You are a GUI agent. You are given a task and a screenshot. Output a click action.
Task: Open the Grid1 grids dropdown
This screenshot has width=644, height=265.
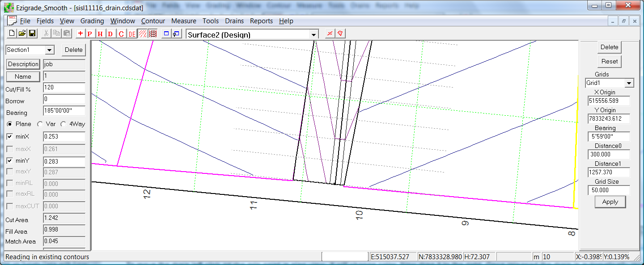pyautogui.click(x=629, y=83)
